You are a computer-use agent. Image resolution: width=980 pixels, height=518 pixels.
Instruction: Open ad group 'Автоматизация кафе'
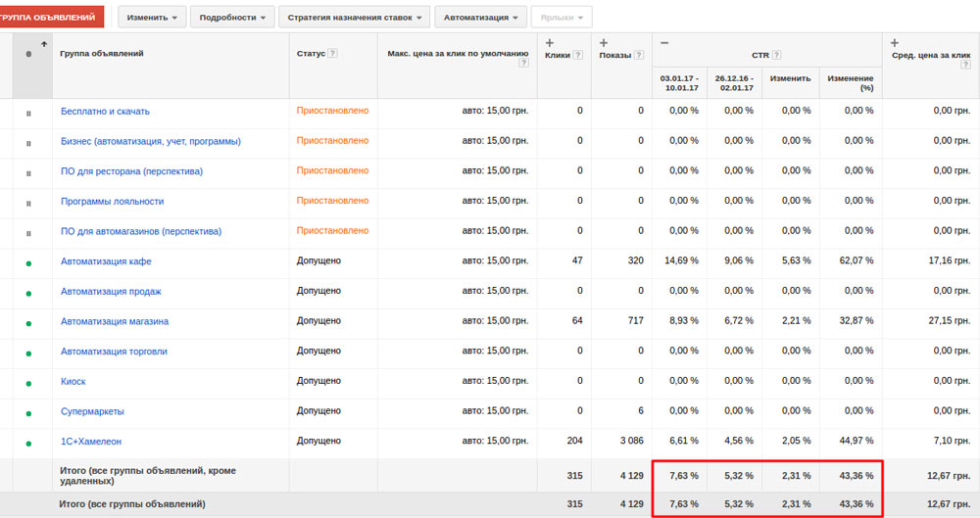click(106, 261)
